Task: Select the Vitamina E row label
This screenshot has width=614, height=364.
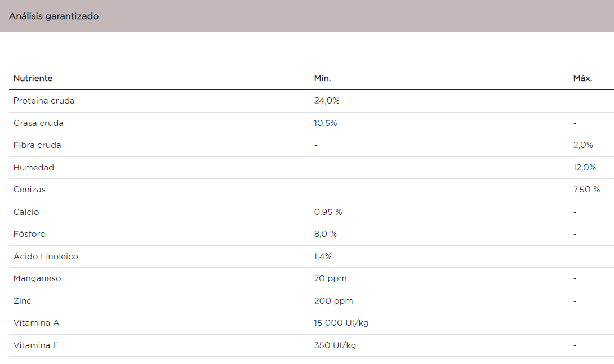Action: coord(36,345)
